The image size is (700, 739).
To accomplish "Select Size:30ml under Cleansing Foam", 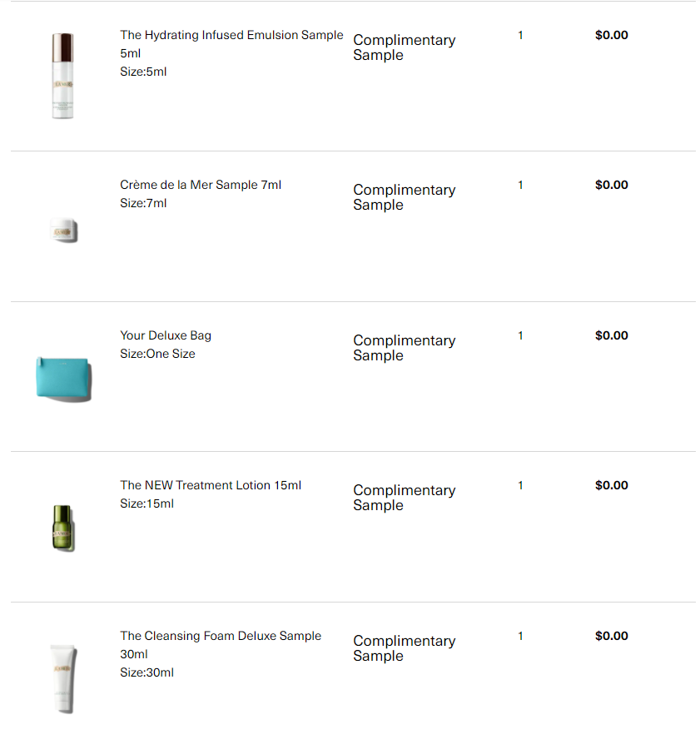I will pos(146,672).
